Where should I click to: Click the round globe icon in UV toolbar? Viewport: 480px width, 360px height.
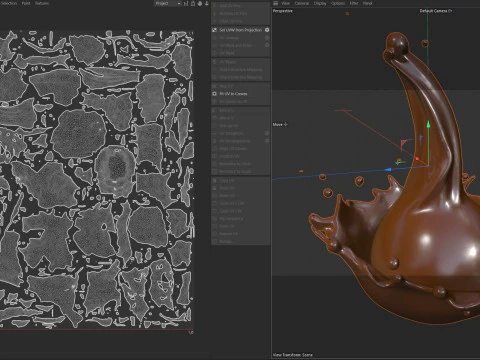pos(200,3)
